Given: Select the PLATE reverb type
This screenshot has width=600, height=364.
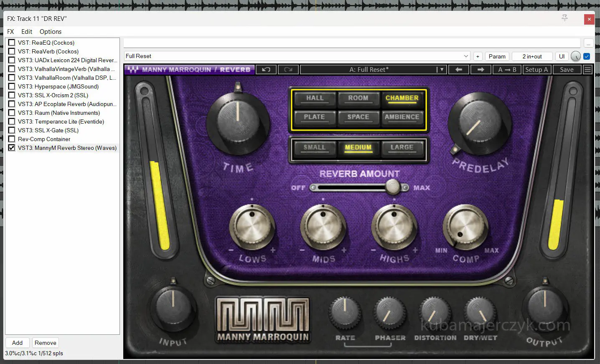Looking at the screenshot, I should [314, 117].
